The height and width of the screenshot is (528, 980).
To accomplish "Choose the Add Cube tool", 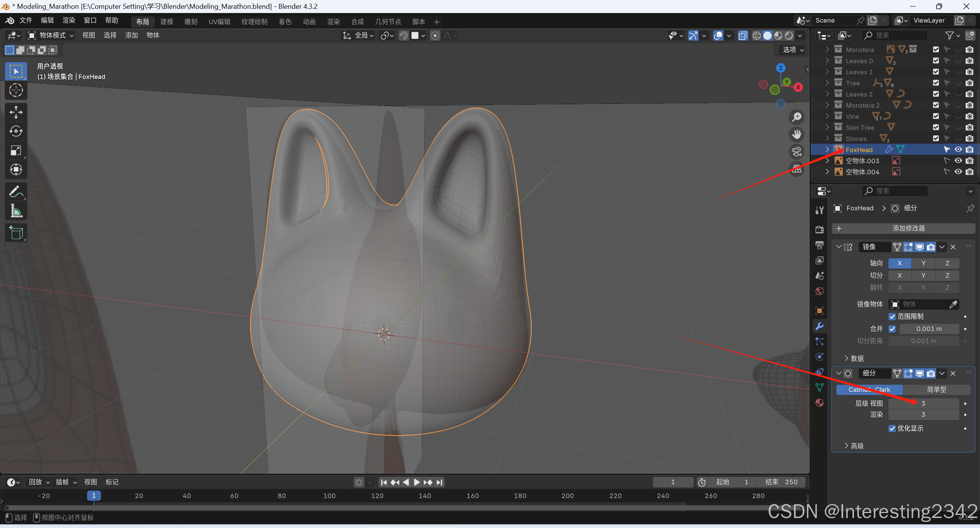I will [x=16, y=233].
